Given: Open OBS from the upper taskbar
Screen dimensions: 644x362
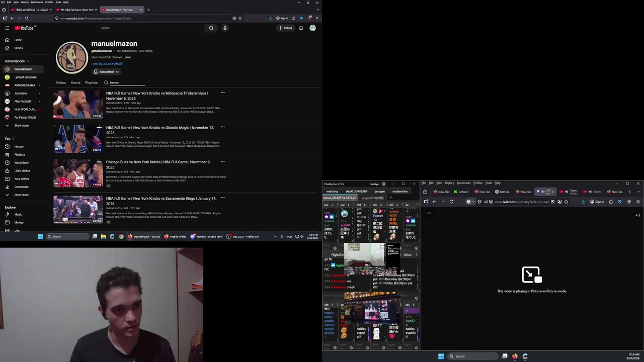Looking at the screenshot, I should pos(244,236).
